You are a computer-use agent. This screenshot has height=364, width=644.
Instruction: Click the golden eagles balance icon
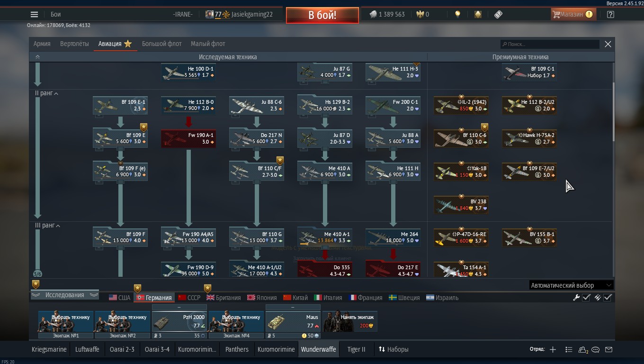point(419,14)
